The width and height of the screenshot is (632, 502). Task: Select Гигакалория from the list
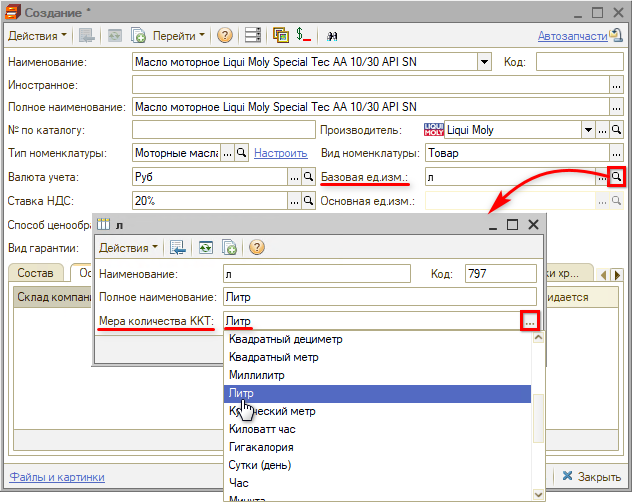coord(377,447)
